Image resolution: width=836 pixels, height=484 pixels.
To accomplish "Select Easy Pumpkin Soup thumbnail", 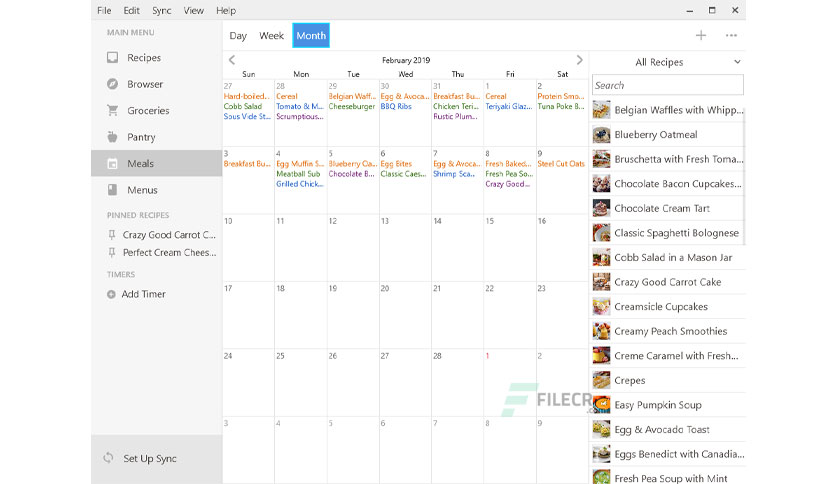I will click(601, 405).
